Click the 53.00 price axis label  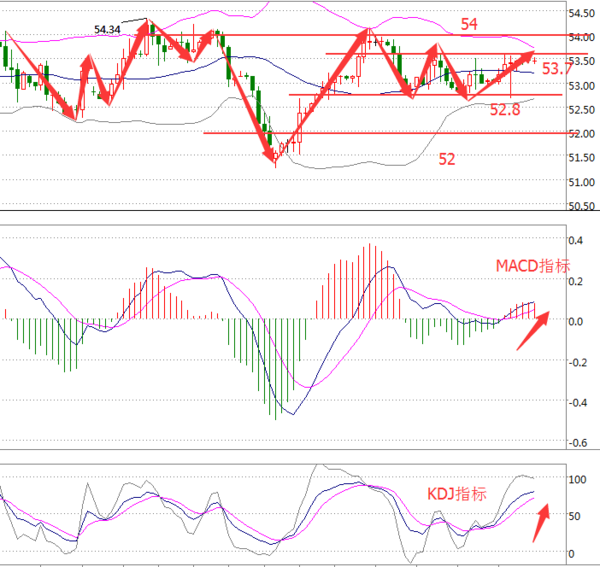[x=582, y=86]
